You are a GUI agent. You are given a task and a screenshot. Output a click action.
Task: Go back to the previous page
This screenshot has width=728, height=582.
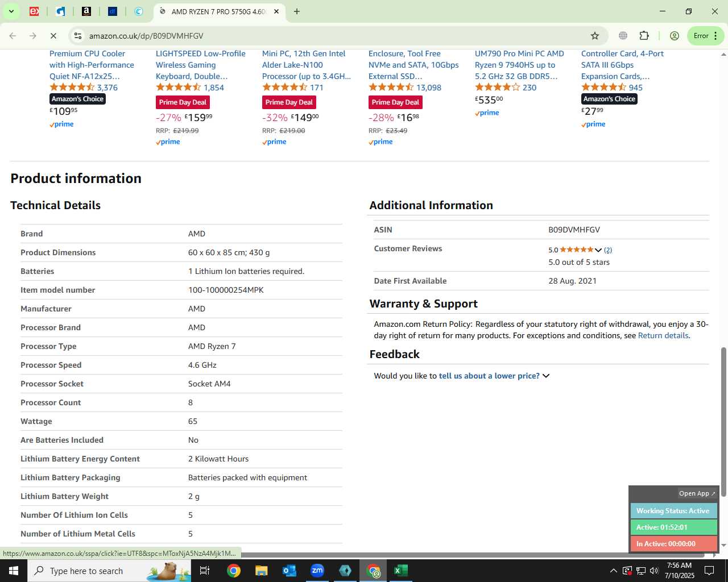13,36
